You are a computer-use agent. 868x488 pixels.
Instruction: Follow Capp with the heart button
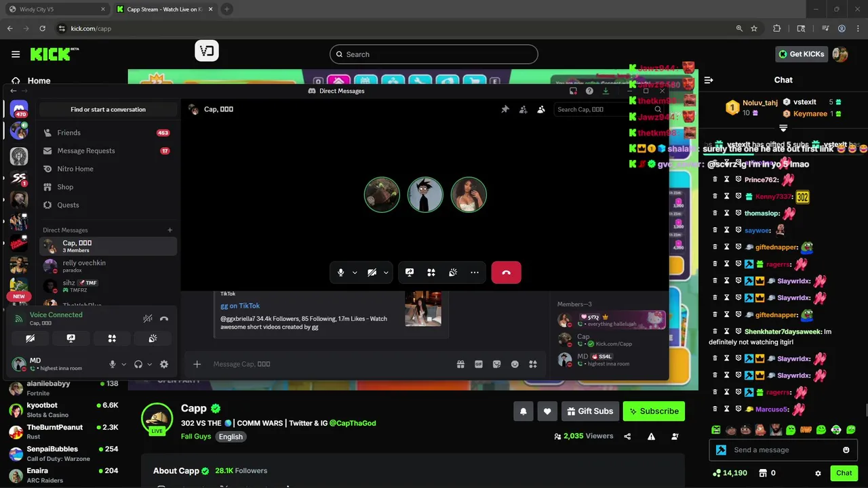pyautogui.click(x=547, y=411)
